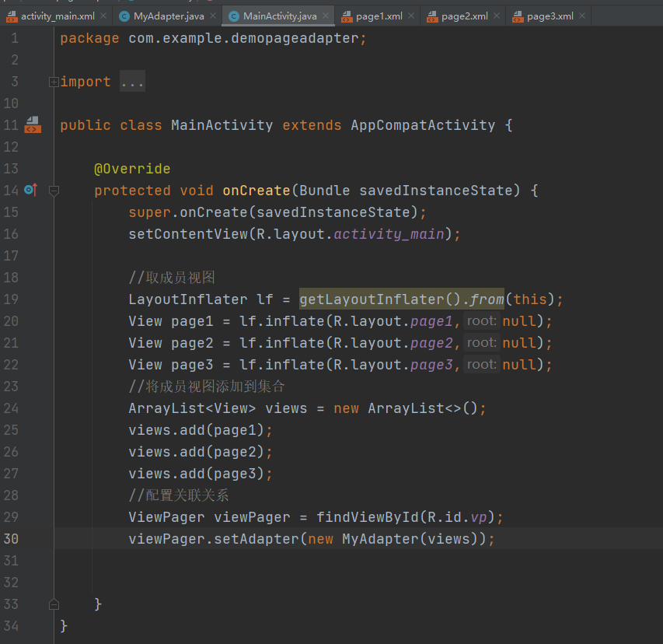The image size is (663, 644).
Task: Click the comment //取成员视图
Action: [172, 278]
